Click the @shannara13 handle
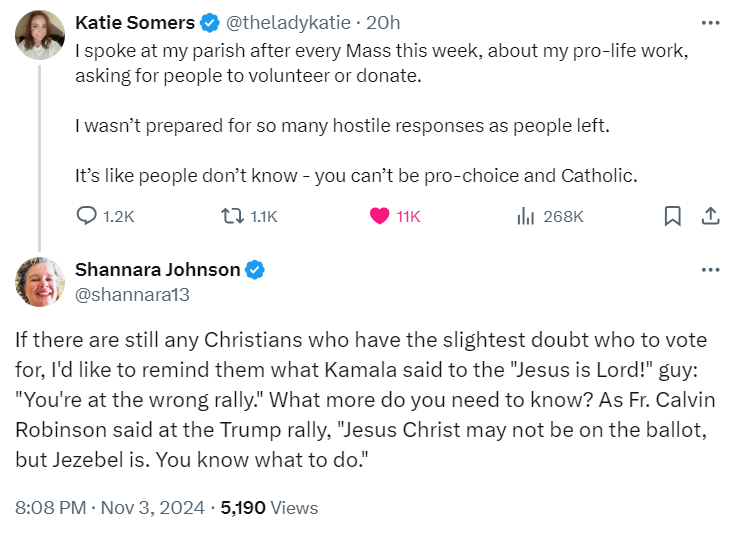This screenshot has height=533, width=737. 132,294
